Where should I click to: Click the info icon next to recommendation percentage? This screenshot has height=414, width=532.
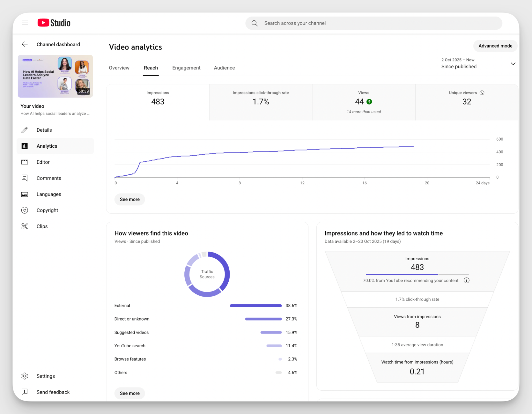point(467,280)
